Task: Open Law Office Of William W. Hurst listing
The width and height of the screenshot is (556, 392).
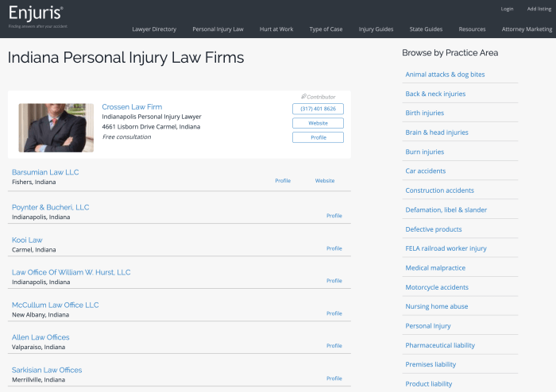Action: (71, 272)
